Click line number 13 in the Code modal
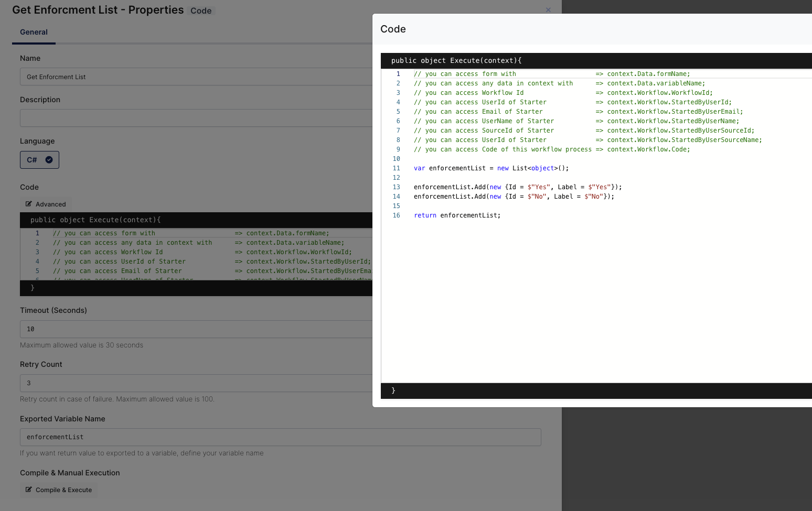812x511 pixels. [397, 187]
